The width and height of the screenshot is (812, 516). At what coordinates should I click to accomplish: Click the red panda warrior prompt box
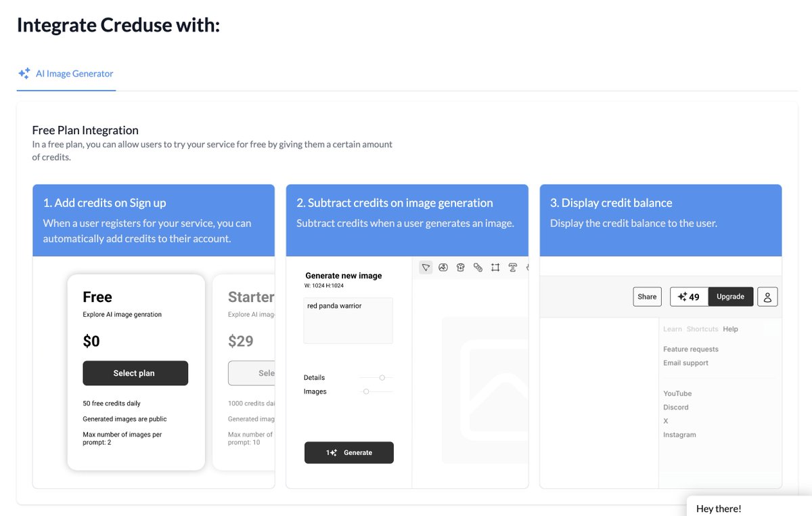[348, 320]
